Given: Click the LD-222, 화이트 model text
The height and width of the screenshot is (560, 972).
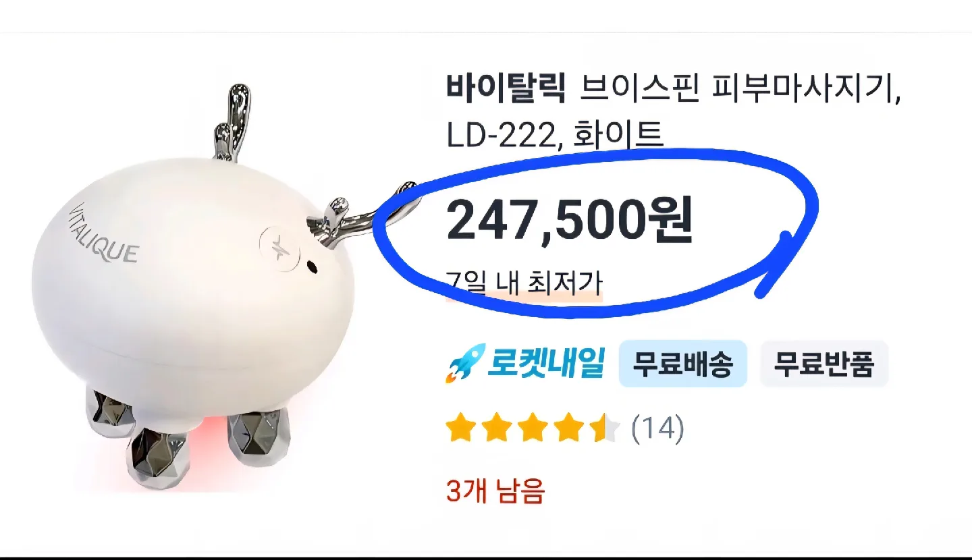Looking at the screenshot, I should [x=555, y=136].
